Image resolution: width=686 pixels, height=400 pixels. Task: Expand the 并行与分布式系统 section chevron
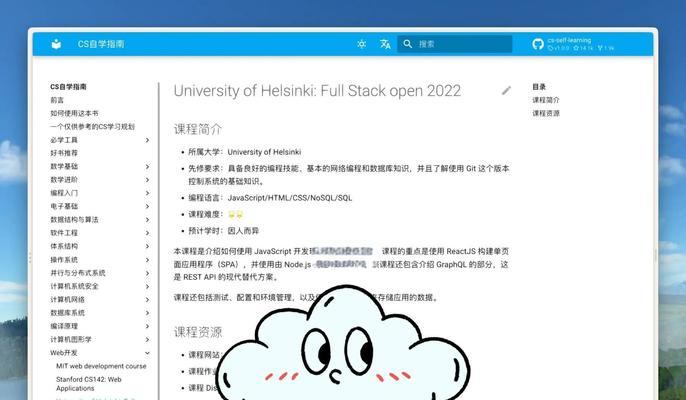[147, 273]
